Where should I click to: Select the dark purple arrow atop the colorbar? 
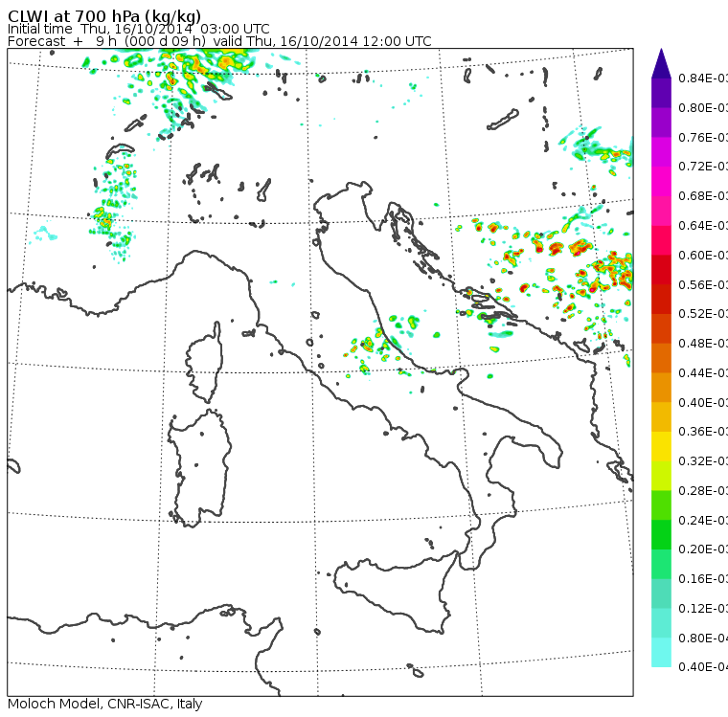661,63
